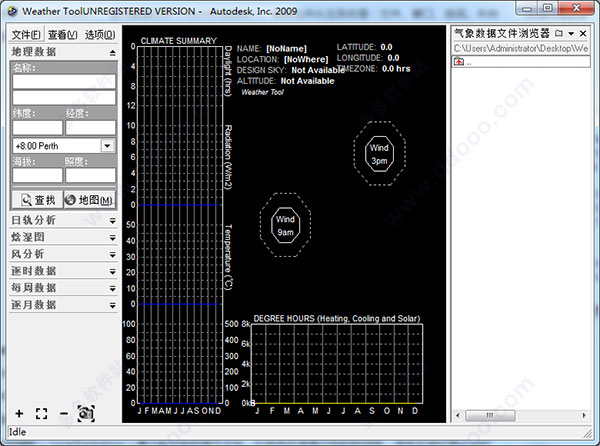Click the float panel icon in 气象数据文件浏览器

point(559,33)
